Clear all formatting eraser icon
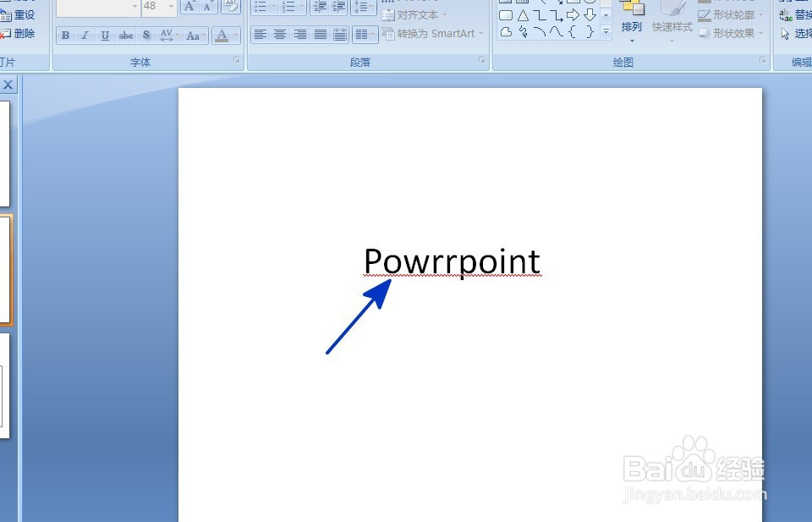 pos(231,6)
